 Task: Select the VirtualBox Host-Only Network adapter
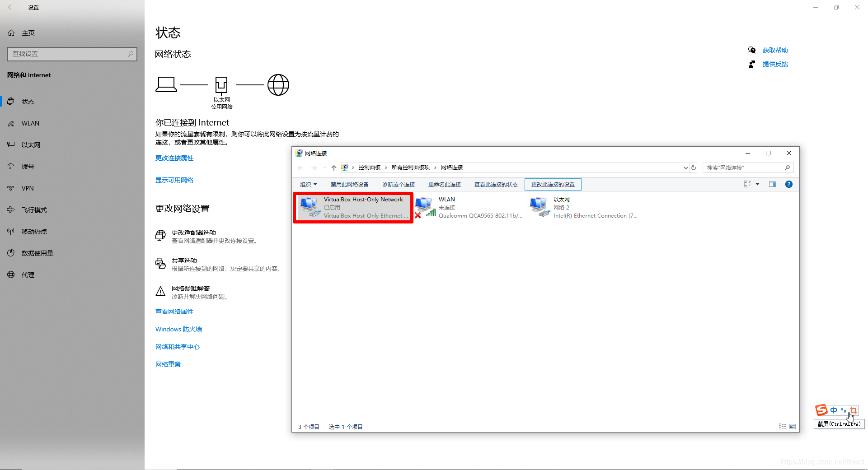point(353,208)
